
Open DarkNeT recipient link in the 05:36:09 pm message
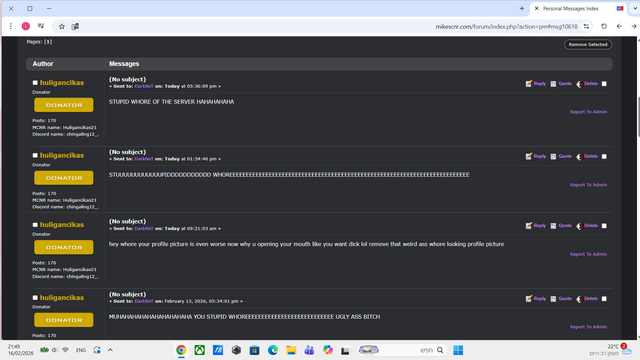[144, 87]
